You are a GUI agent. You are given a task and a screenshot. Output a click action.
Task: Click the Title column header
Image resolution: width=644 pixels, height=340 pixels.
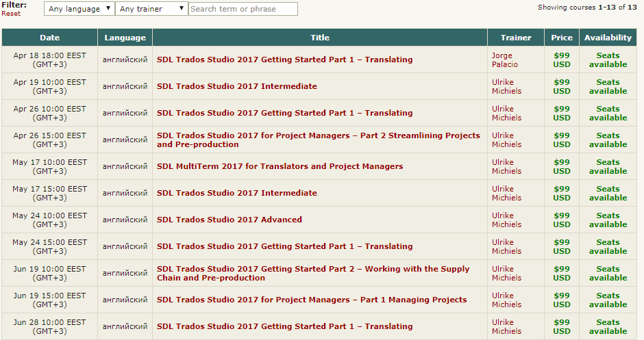pyautogui.click(x=319, y=38)
